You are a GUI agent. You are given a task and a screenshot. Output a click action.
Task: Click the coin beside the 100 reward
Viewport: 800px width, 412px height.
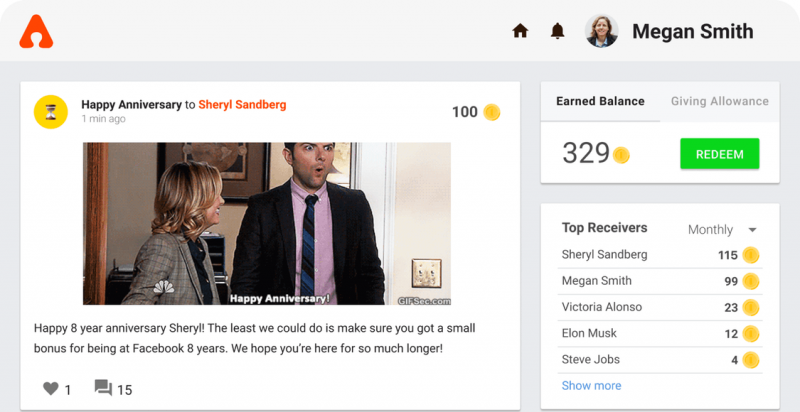[x=492, y=112]
